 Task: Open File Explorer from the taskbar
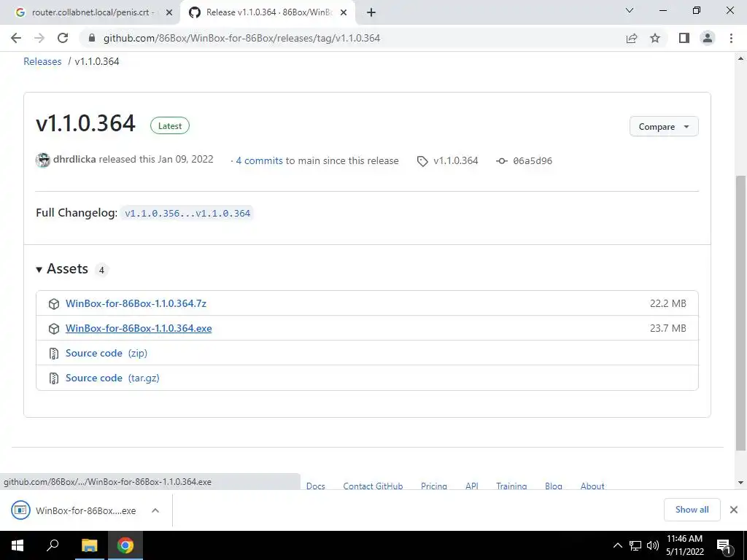click(x=89, y=545)
